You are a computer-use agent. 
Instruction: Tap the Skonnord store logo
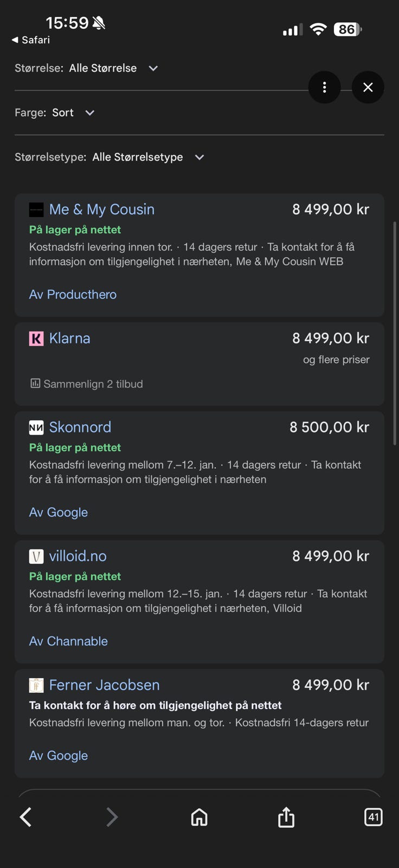tap(36, 427)
